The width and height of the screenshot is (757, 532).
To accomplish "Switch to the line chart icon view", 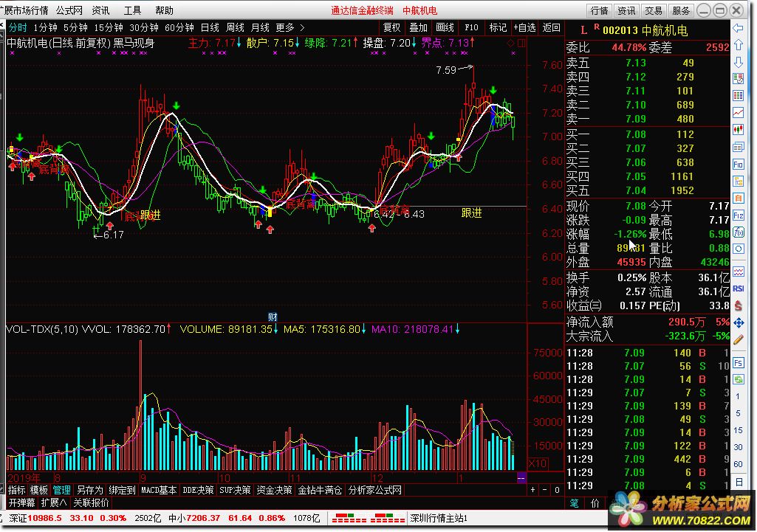I will (x=739, y=112).
